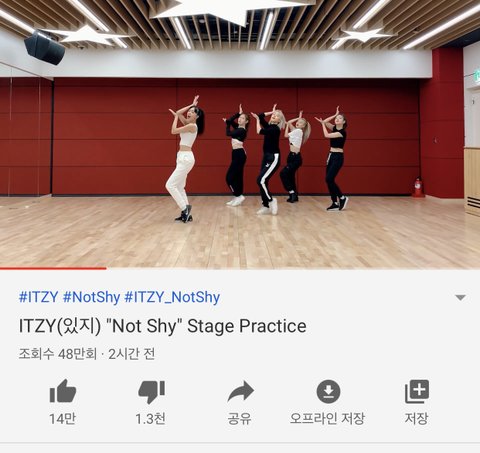The image size is (480, 453).
Task: Tap the 조회수 48만회 view count text
Action: (x=58, y=354)
